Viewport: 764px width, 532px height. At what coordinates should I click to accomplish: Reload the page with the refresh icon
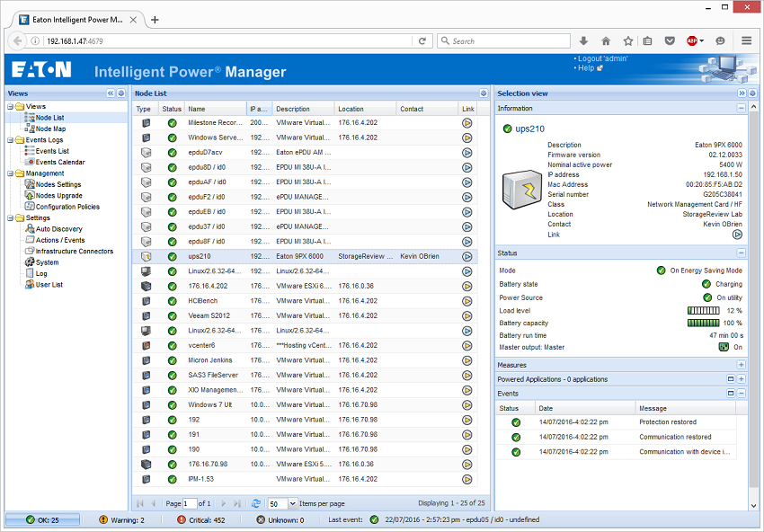pyautogui.click(x=422, y=41)
